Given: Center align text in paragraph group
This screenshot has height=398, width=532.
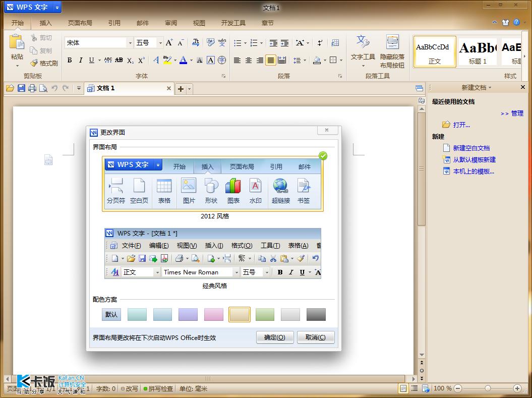Looking at the screenshot, I should (249, 61).
